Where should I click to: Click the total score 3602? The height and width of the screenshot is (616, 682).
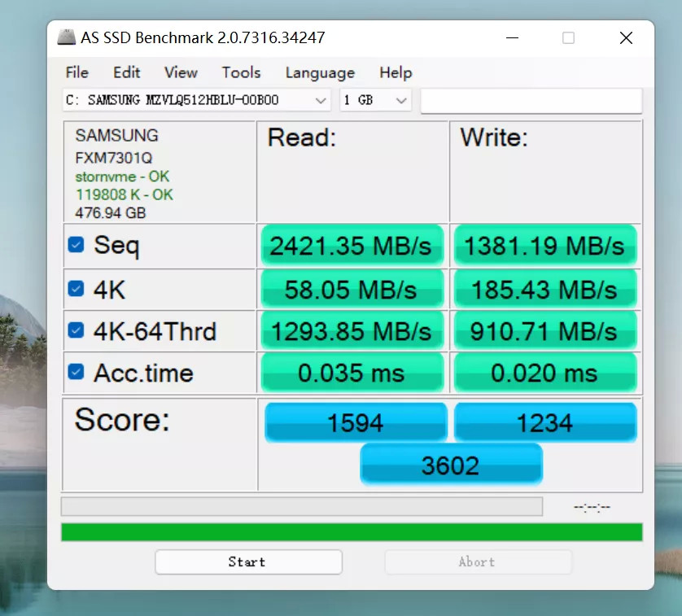[x=451, y=464]
